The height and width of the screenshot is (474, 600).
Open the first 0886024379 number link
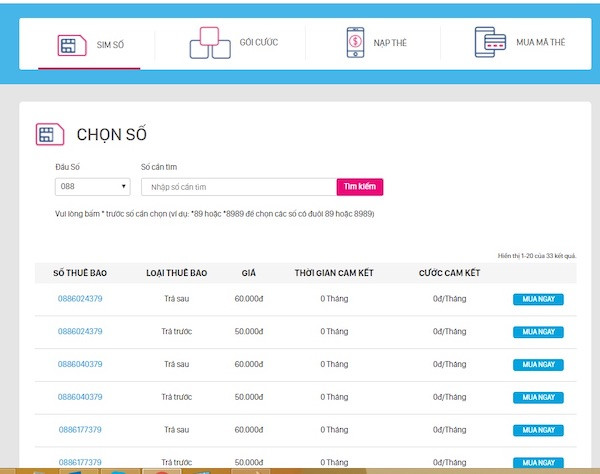pyautogui.click(x=80, y=299)
